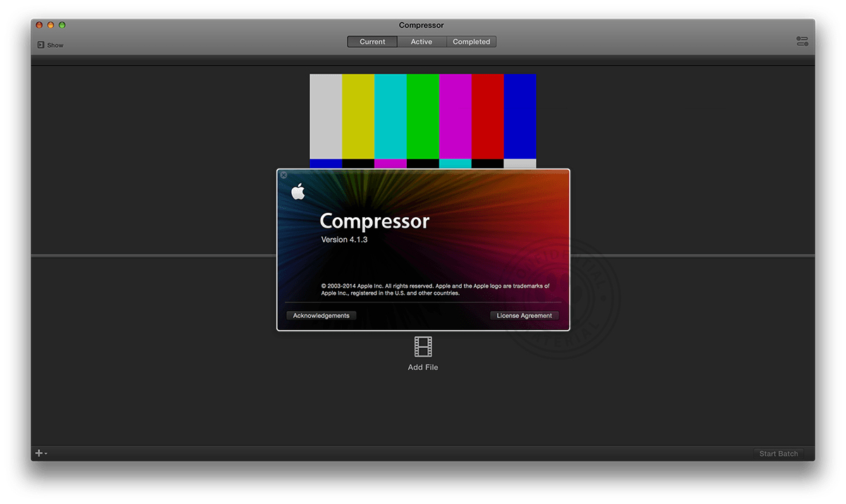Click the red window close button
The image size is (846, 504).
tap(39, 25)
